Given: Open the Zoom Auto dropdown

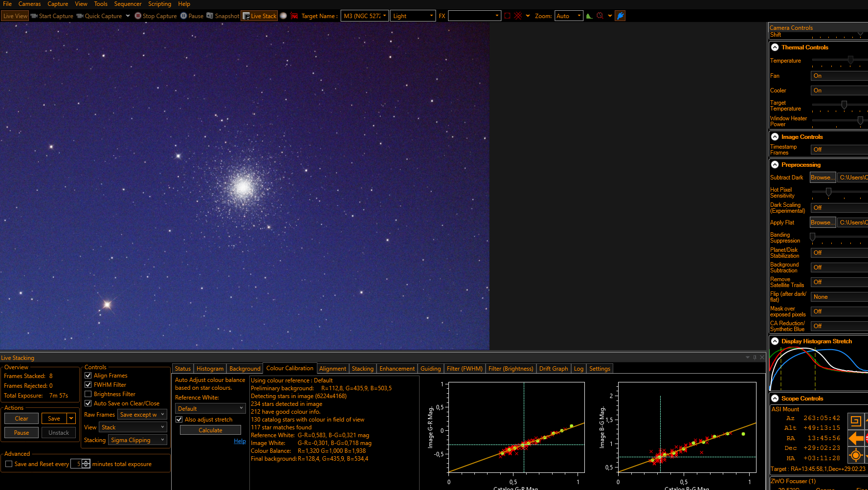Looking at the screenshot, I should coord(569,16).
